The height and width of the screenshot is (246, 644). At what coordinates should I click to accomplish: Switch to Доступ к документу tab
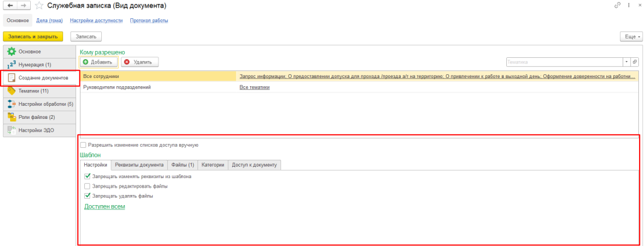pyautogui.click(x=255, y=165)
